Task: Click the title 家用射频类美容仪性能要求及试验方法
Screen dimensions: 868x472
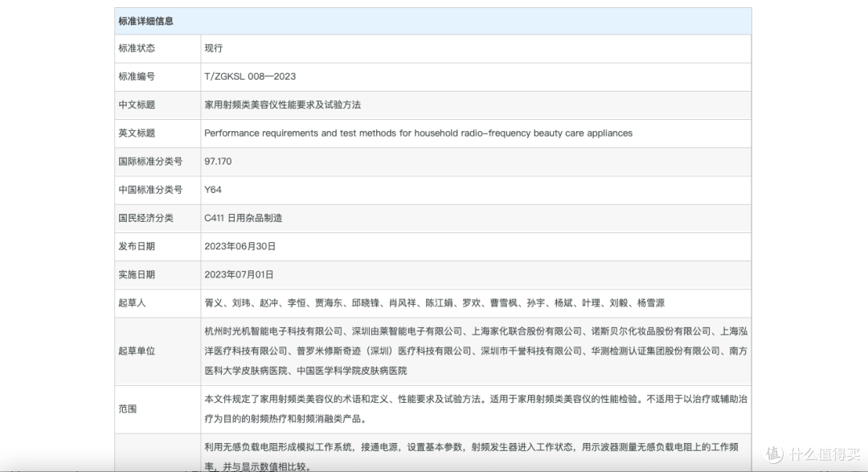Action: [x=282, y=105]
